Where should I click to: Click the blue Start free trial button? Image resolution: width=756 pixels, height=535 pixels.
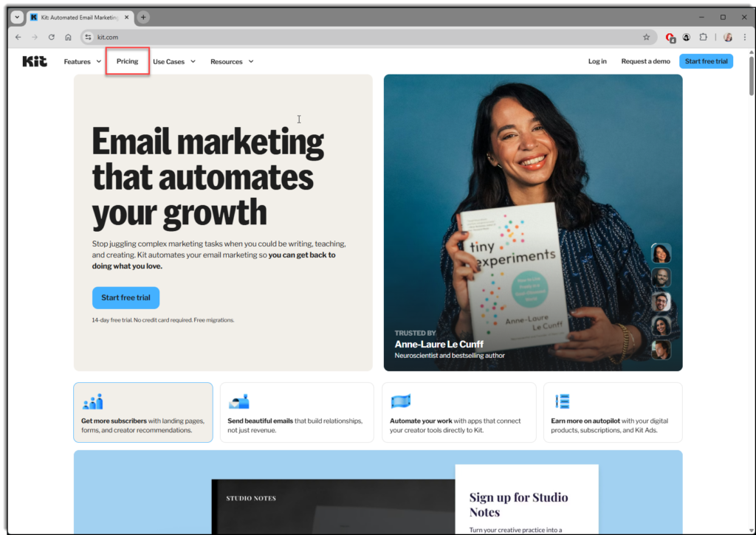[x=706, y=61]
